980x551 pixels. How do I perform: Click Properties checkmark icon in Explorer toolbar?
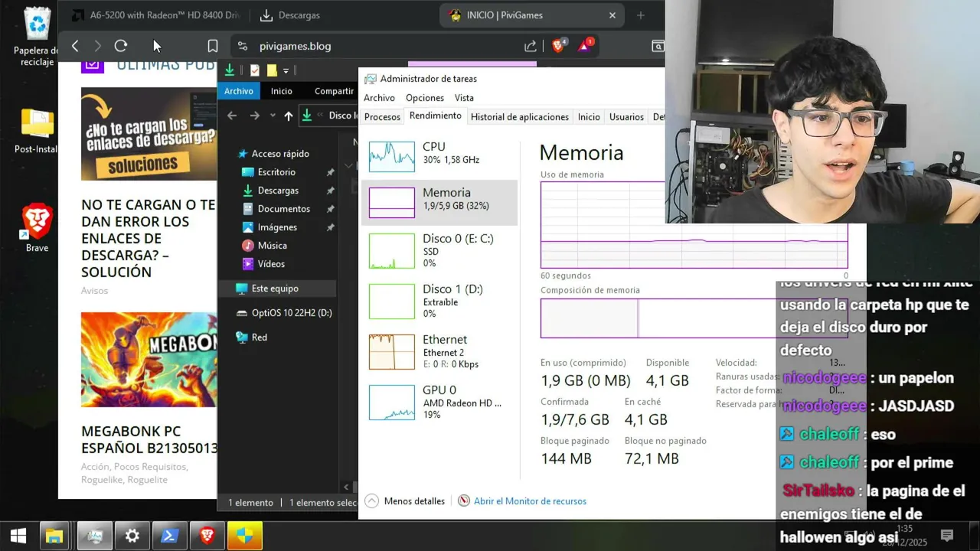(x=255, y=70)
